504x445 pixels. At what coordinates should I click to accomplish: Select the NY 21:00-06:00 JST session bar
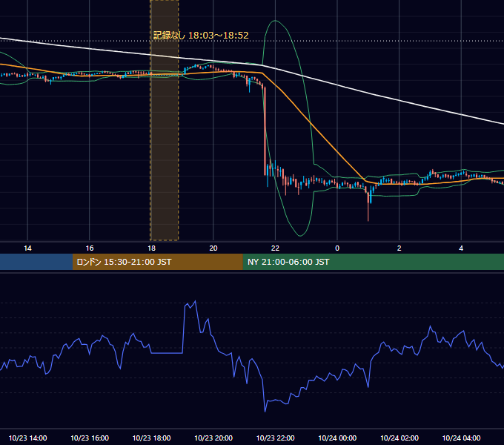[x=374, y=262]
